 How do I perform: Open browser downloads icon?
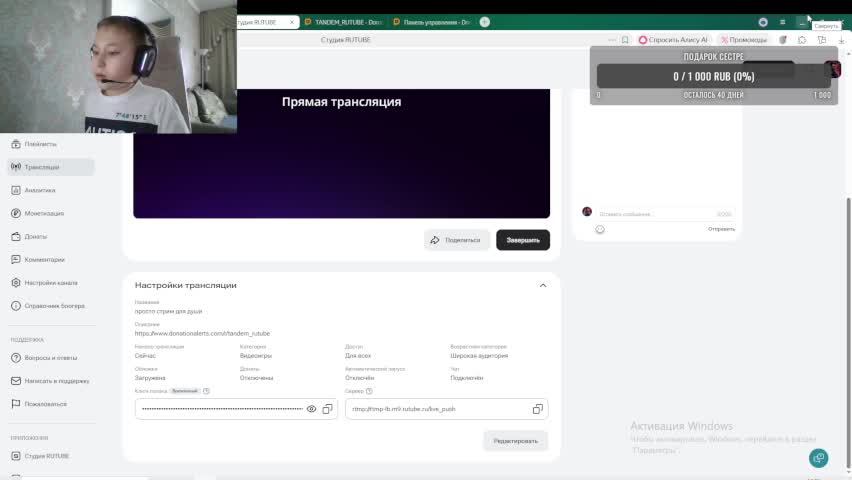coord(841,40)
